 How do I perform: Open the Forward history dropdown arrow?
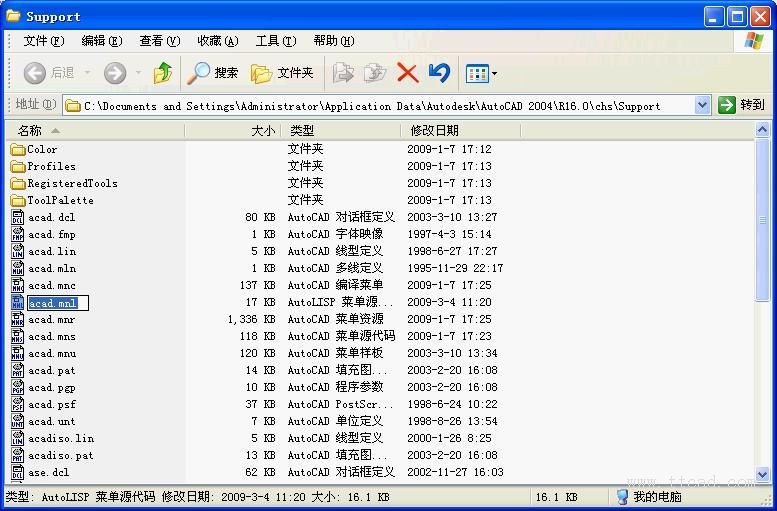[138, 73]
